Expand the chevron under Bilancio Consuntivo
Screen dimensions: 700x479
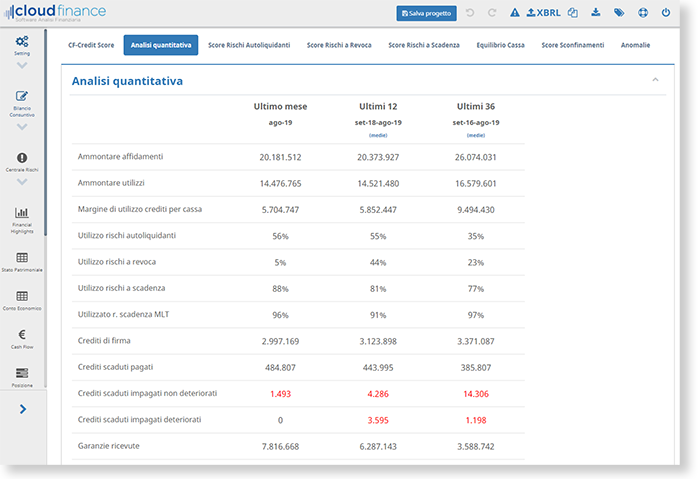coord(22,127)
